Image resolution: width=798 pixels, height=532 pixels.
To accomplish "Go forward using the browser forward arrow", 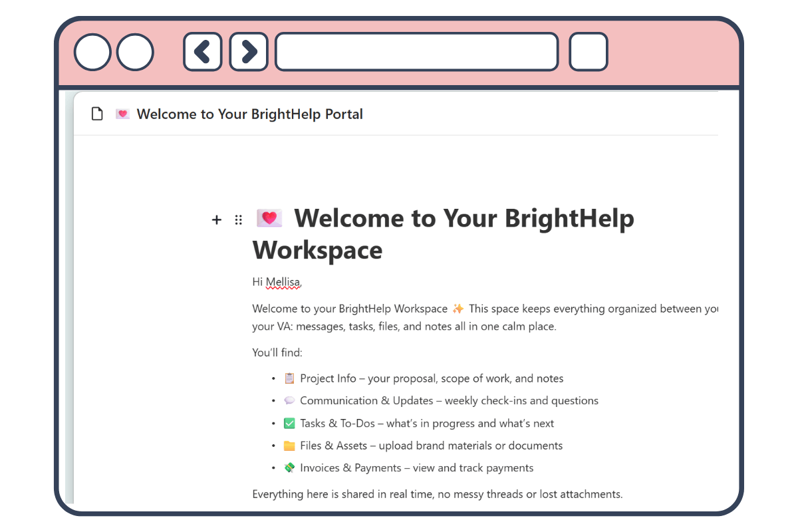I will (x=249, y=51).
